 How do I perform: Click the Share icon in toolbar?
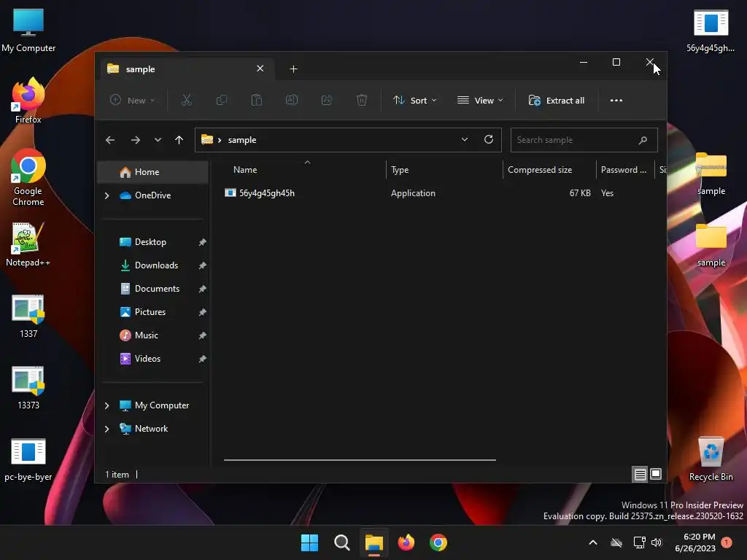click(x=327, y=101)
